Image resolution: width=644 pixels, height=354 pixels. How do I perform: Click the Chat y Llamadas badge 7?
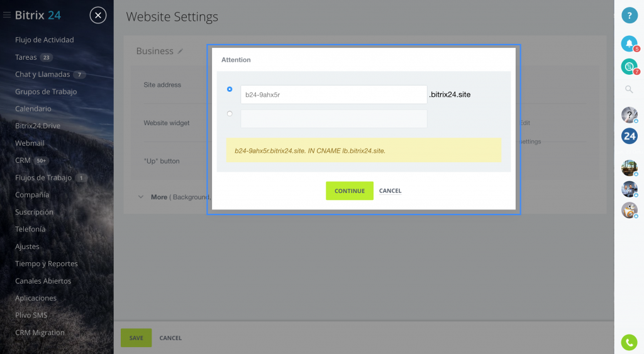[79, 75]
